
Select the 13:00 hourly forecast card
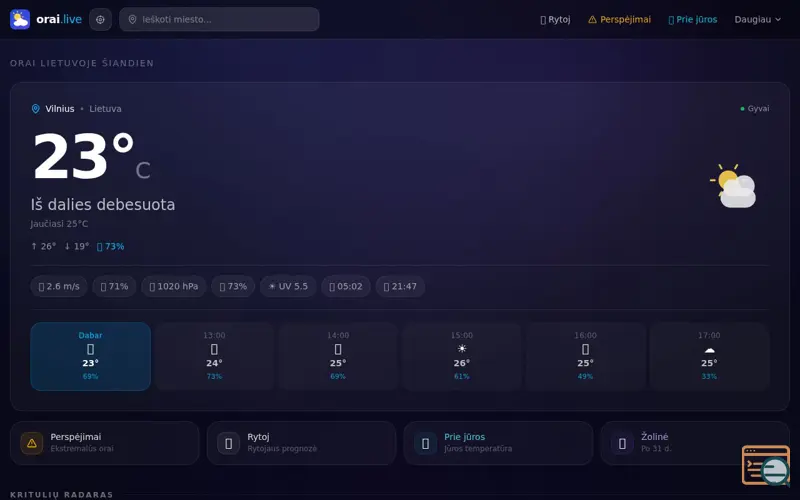214,356
